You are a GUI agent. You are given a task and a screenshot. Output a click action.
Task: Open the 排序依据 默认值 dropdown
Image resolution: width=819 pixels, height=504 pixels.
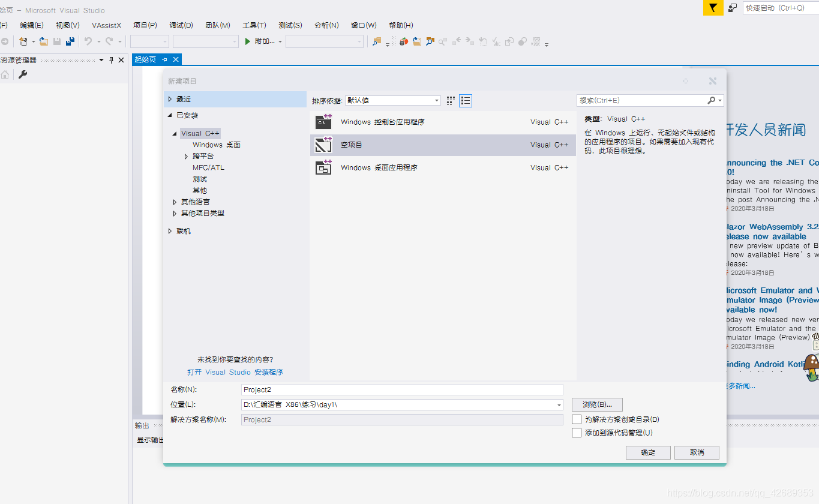point(393,101)
